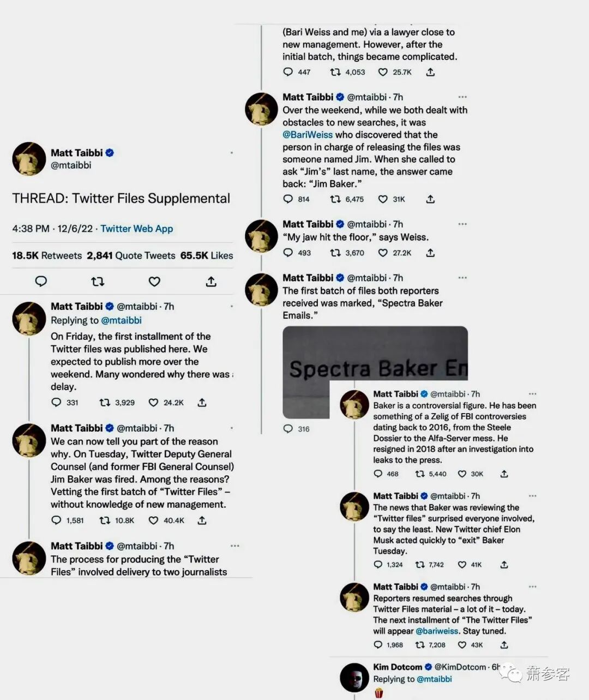
Task: View the 2,841 Quote Tweets list
Action: [131, 255]
